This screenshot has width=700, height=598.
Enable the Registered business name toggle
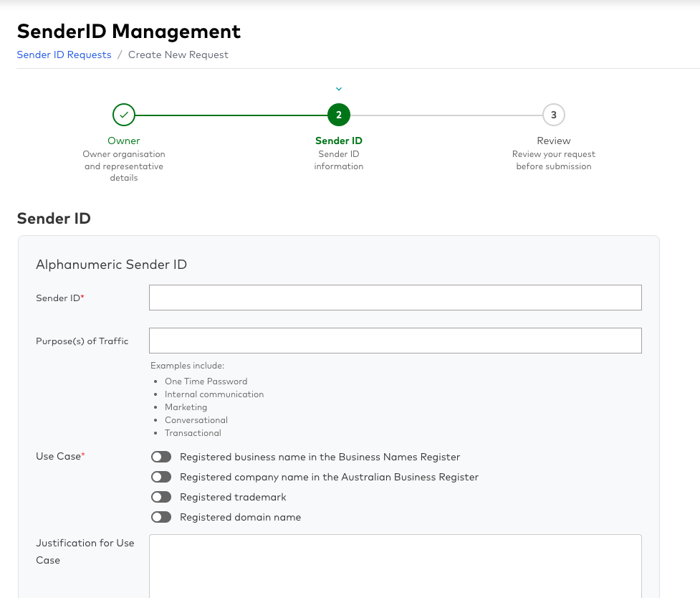point(161,457)
